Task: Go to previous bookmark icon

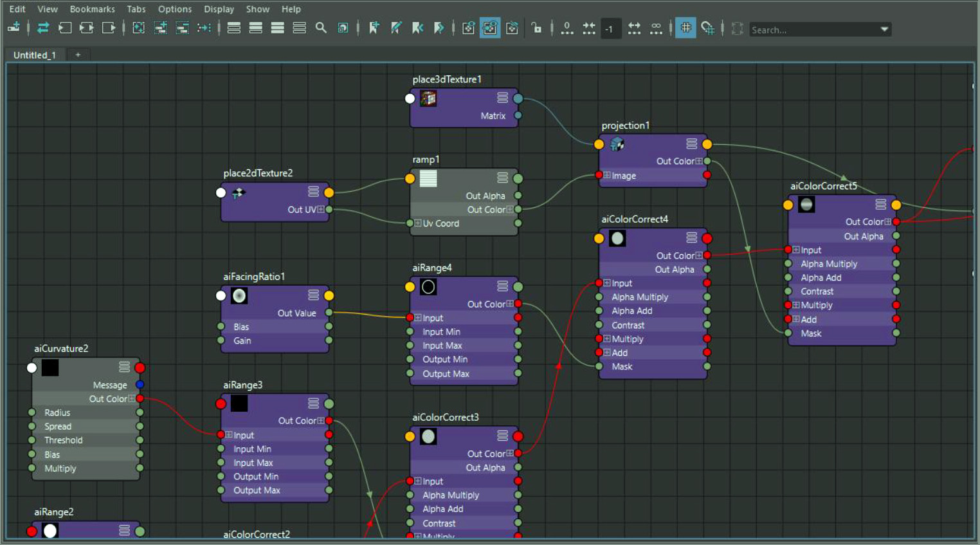Action: tap(417, 28)
